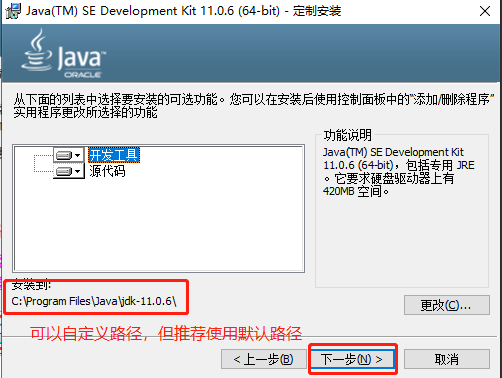The width and height of the screenshot is (502, 378).
Task: Click the installer icon in the title bar
Action: point(13,11)
